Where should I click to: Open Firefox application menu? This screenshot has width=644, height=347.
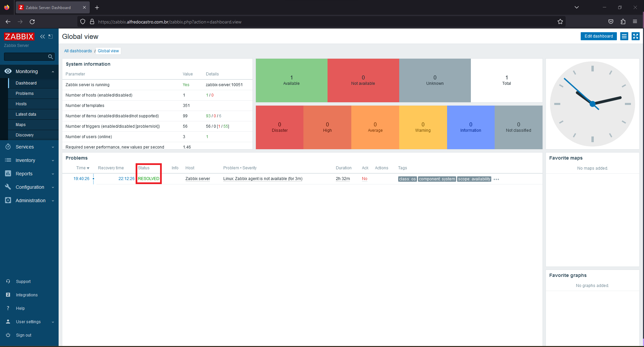click(635, 22)
